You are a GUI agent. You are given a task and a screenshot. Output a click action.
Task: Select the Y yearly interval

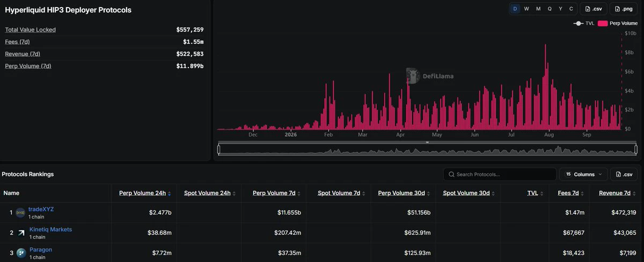click(x=560, y=9)
